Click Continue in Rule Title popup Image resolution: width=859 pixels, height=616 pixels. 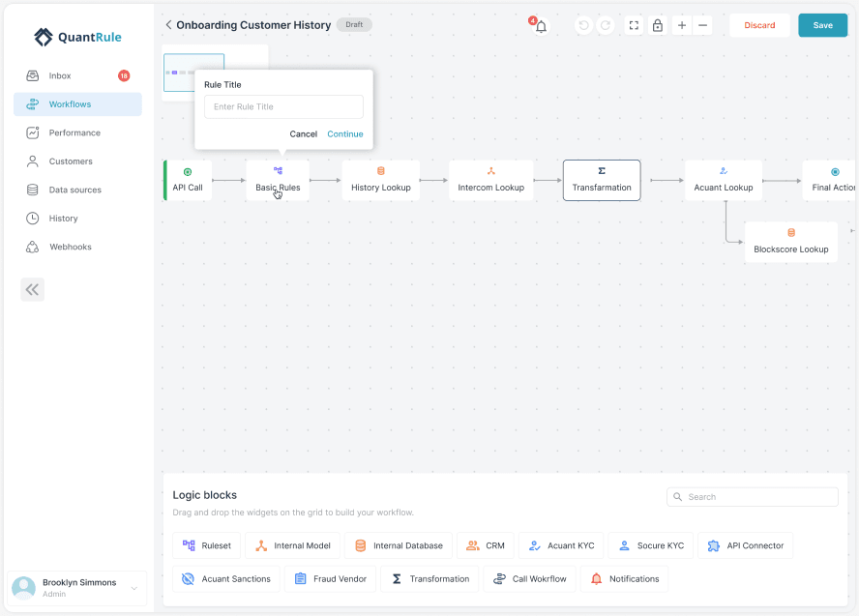point(345,134)
